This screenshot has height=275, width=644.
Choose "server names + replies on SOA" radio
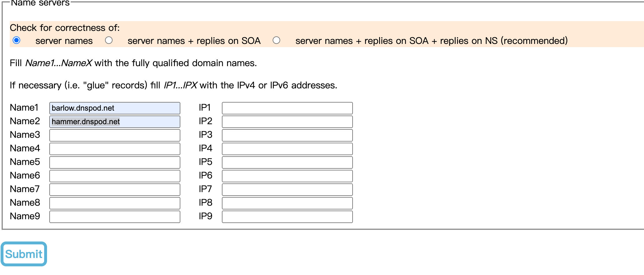tap(109, 40)
